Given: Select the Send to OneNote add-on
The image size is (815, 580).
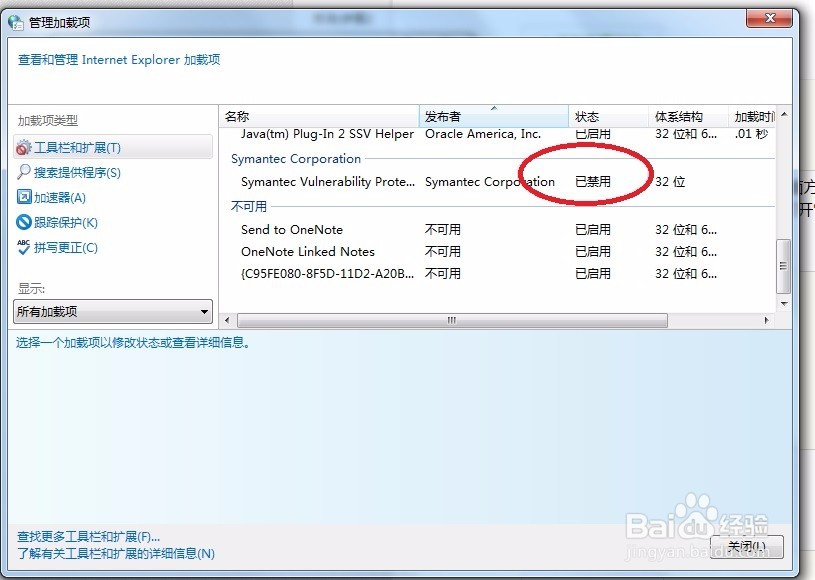Looking at the screenshot, I should pos(292,229).
